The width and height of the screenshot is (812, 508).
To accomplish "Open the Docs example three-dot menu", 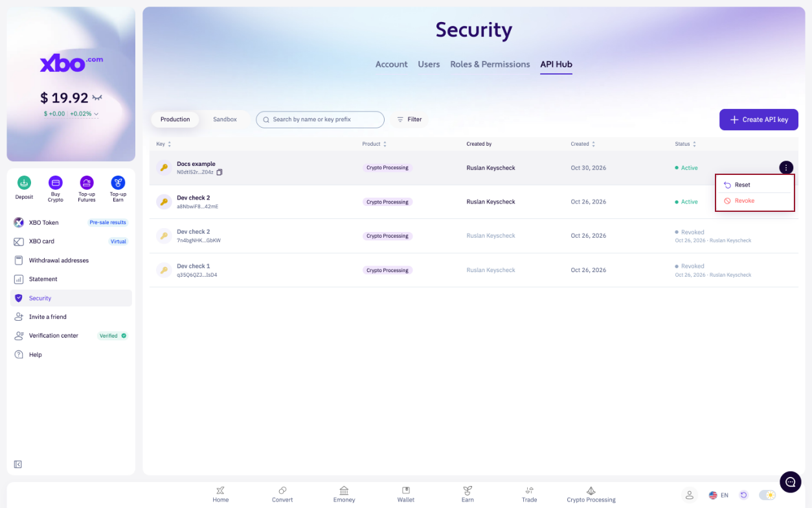I will tap(786, 168).
